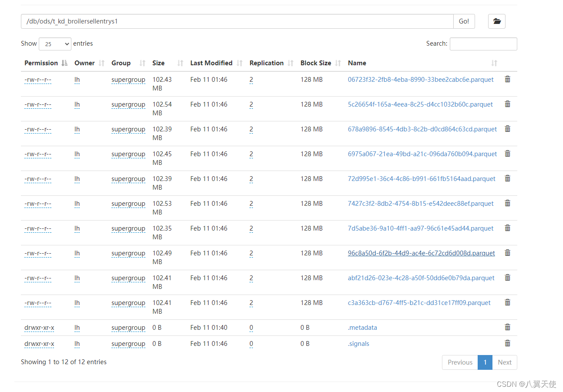Open file 7d5abe36-9a10-4ff1-aa97-96c61e45ad44.parquet
The height and width of the screenshot is (392, 563).
pos(421,228)
